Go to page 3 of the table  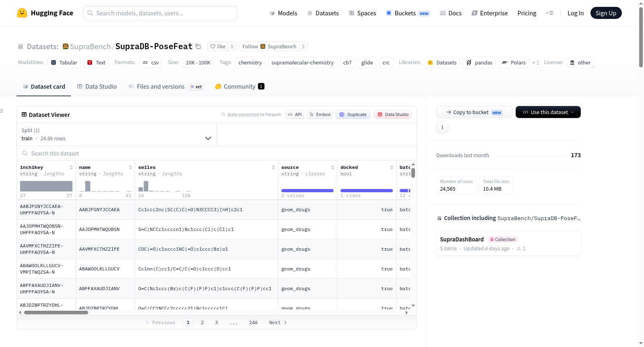click(x=217, y=322)
